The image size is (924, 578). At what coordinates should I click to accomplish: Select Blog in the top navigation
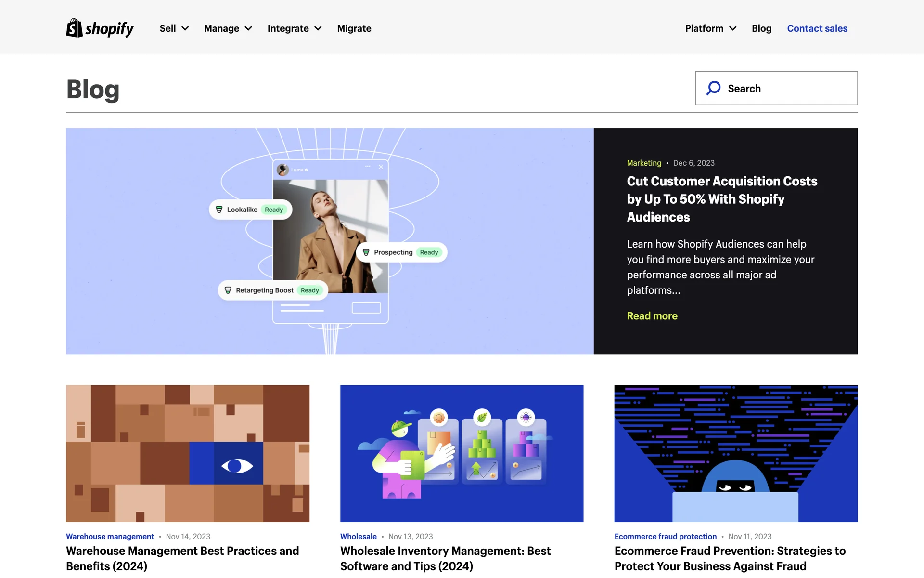click(x=761, y=28)
